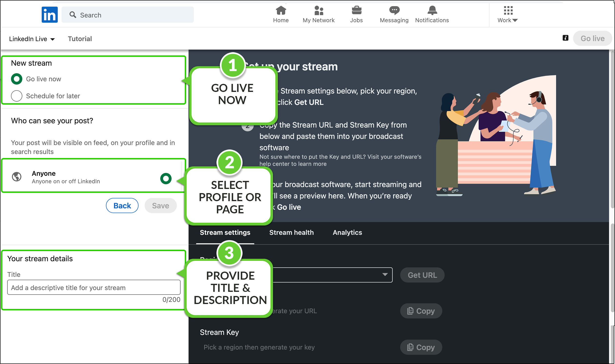Copy the Stream Key
The image size is (615, 364).
tap(421, 347)
